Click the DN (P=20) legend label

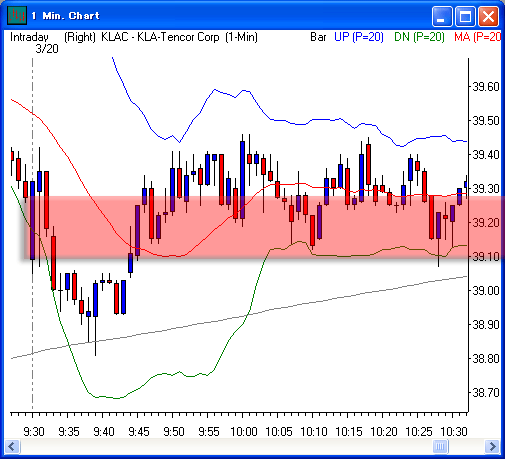point(419,37)
